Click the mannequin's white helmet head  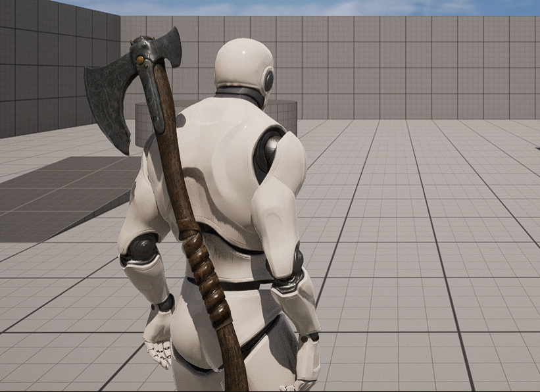(244, 68)
